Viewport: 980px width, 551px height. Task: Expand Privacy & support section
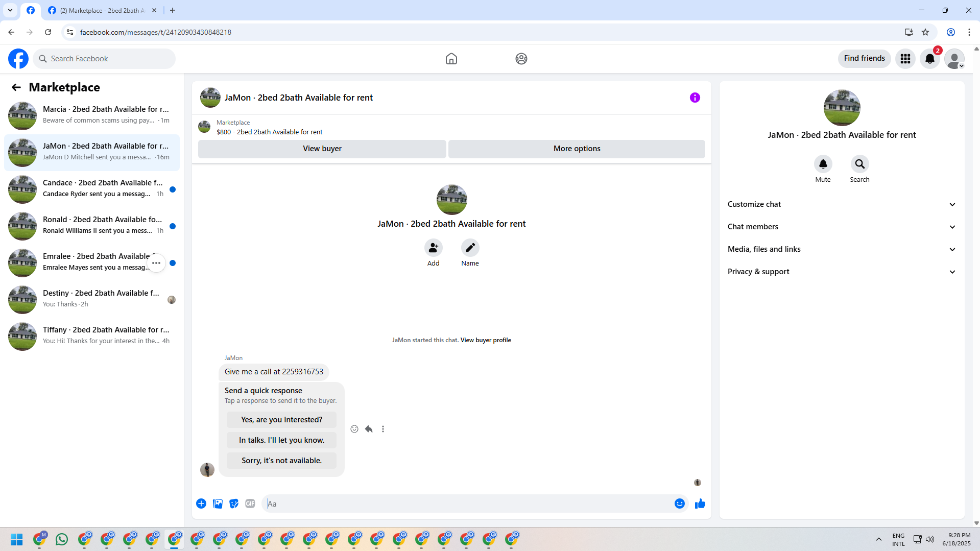click(842, 272)
